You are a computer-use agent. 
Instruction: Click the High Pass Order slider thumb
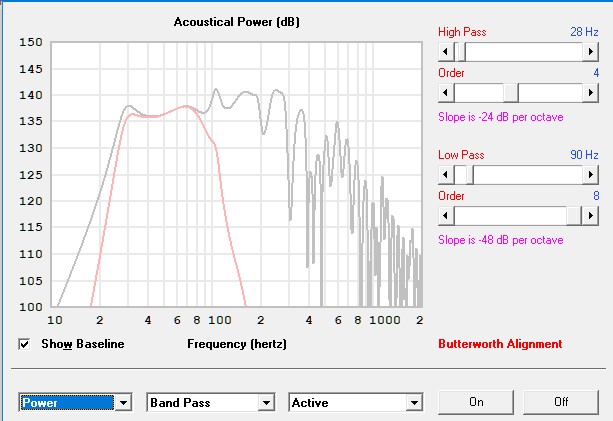pos(511,93)
